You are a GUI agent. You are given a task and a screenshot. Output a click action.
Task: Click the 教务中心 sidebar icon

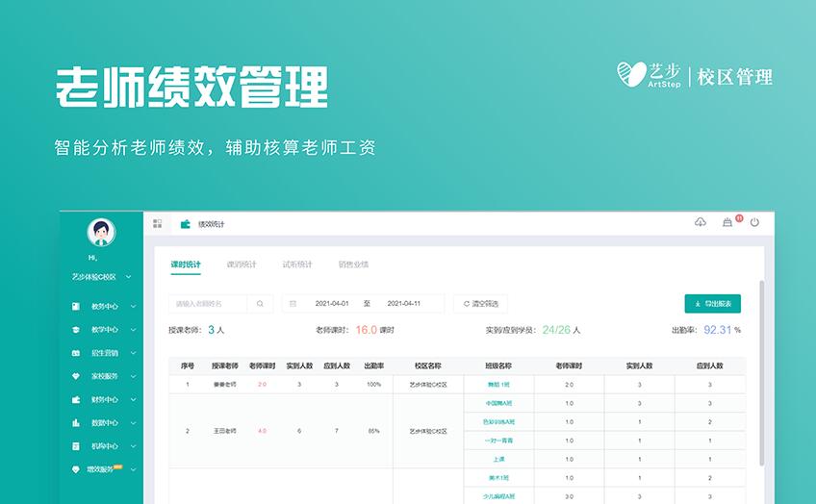(75, 307)
